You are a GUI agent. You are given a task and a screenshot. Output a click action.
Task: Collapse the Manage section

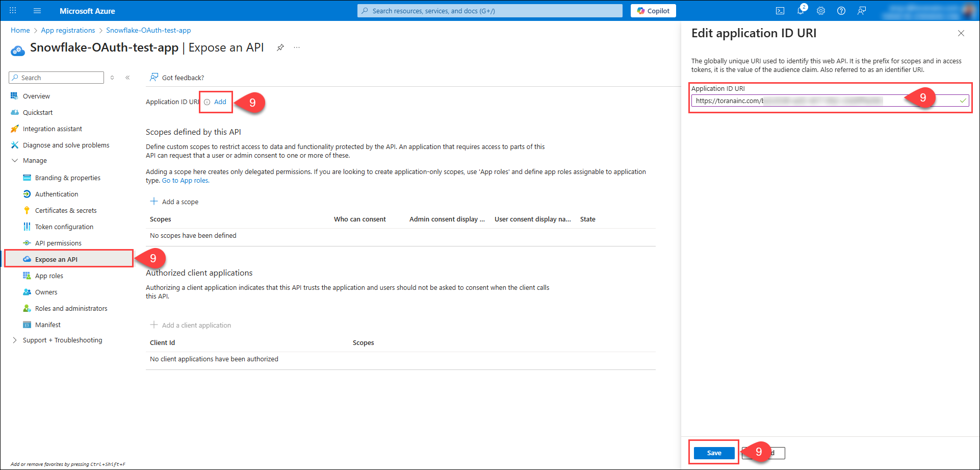coord(15,160)
